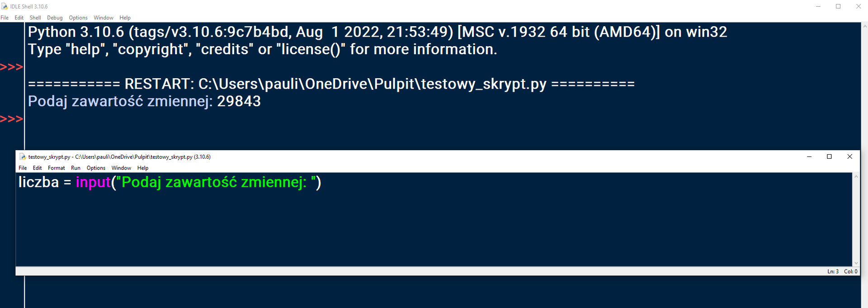This screenshot has width=868, height=308.
Task: Expand the editor's File menu
Action: [23, 168]
